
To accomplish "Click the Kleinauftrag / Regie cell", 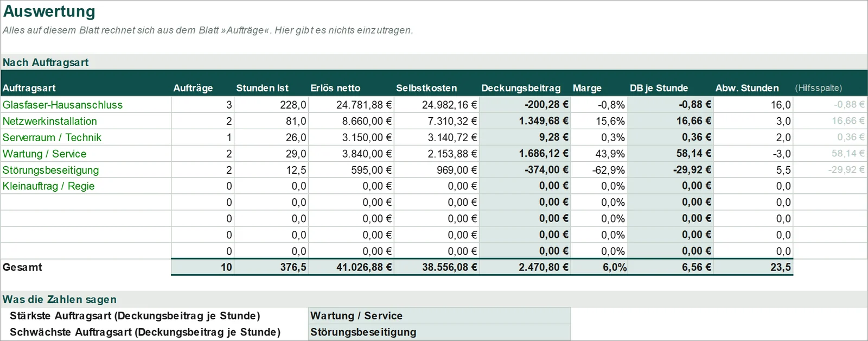I will [x=86, y=186].
